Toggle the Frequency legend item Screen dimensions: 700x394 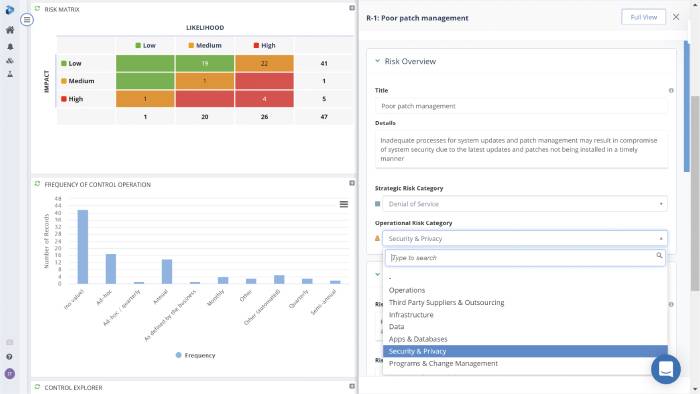196,355
